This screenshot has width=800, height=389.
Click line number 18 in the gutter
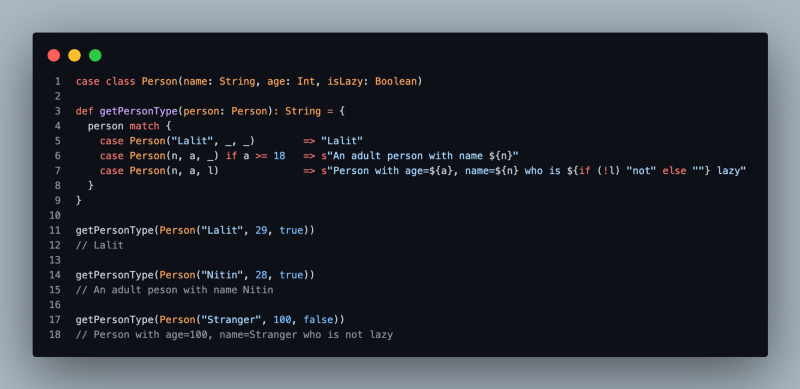tap(55, 334)
